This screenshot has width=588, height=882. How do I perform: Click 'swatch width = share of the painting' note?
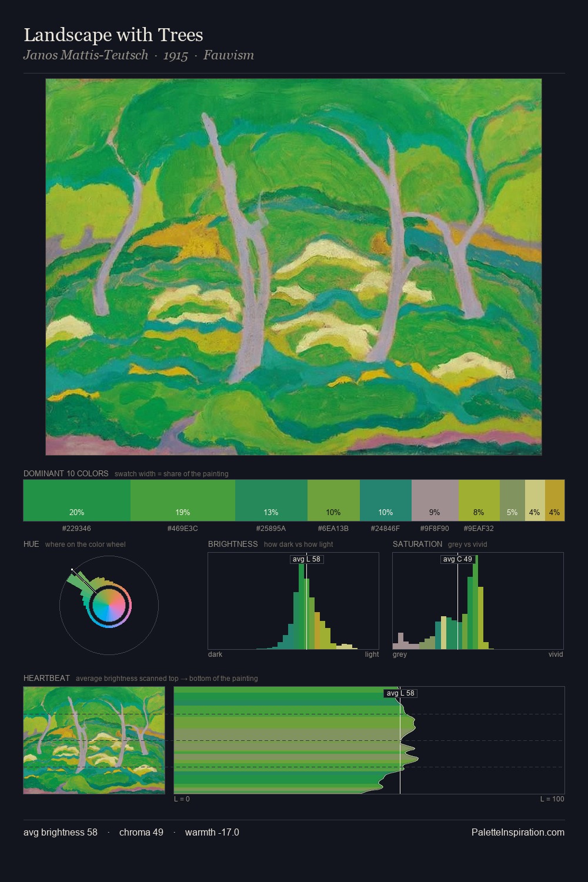[x=172, y=474]
